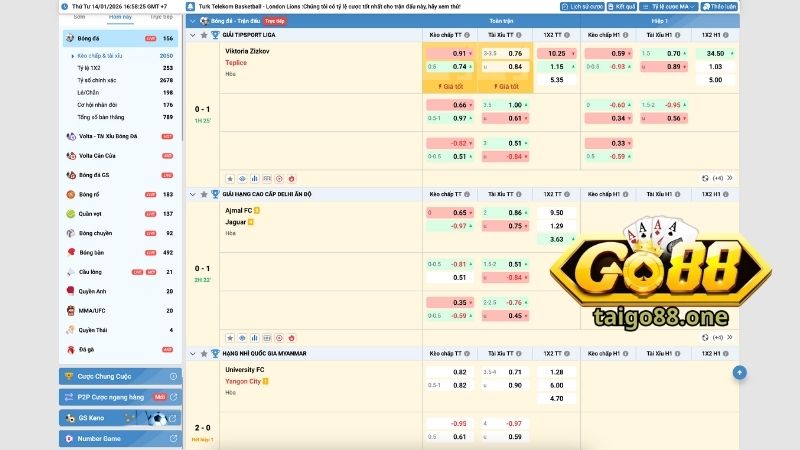Open the Quyền Thái category
Viewport: 800px width, 450px height.
(x=120, y=330)
